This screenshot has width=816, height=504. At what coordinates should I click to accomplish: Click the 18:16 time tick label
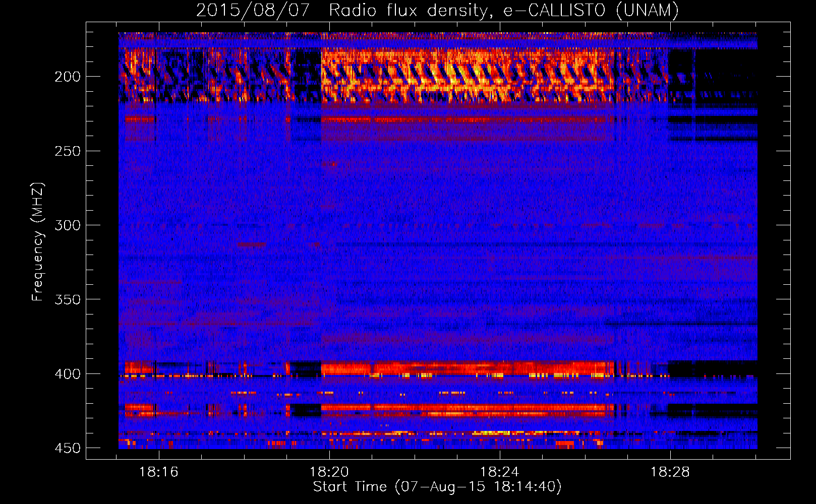(159, 472)
